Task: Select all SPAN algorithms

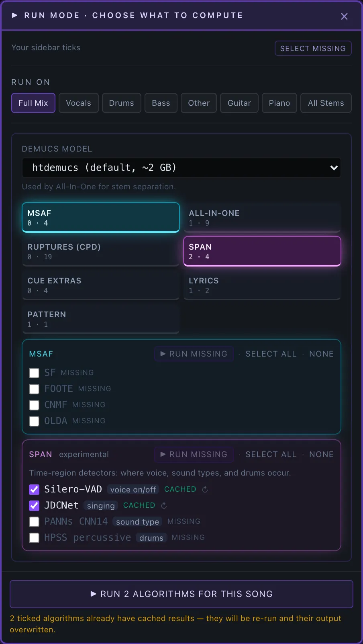Action: 271,454
